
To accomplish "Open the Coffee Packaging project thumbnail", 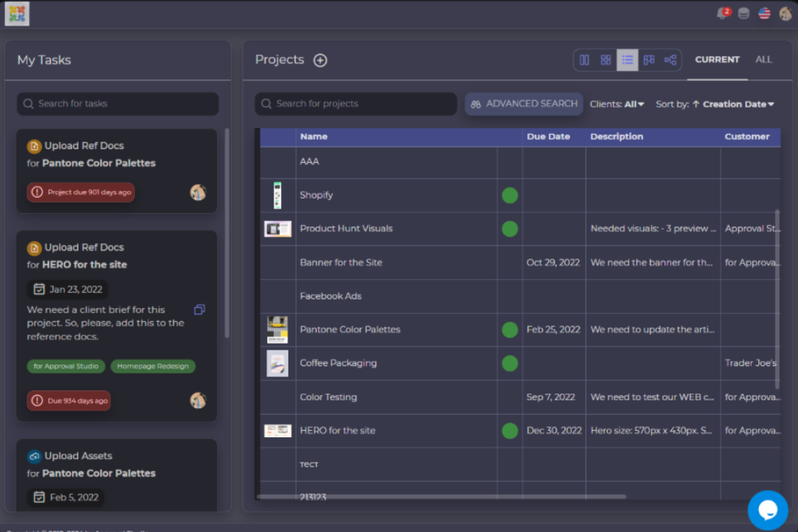I will [x=278, y=363].
